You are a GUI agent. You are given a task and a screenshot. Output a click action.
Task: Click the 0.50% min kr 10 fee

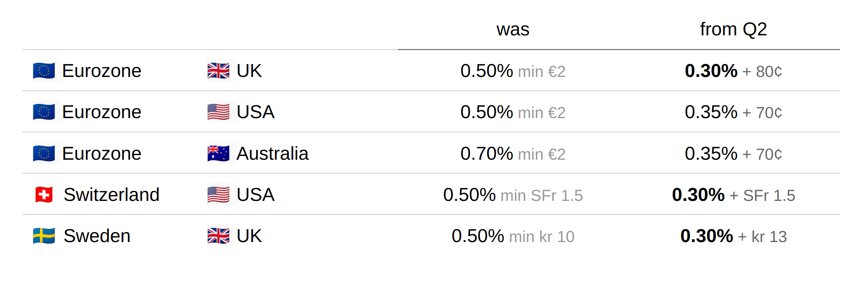click(x=513, y=236)
